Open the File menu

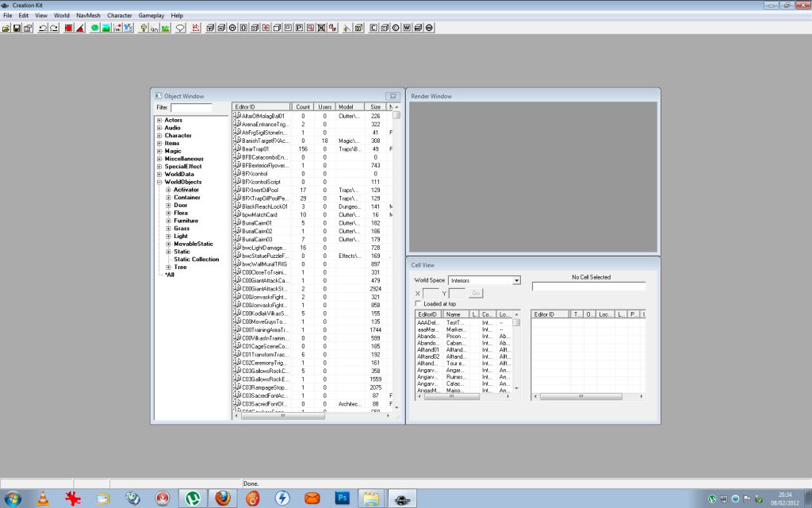(x=8, y=16)
